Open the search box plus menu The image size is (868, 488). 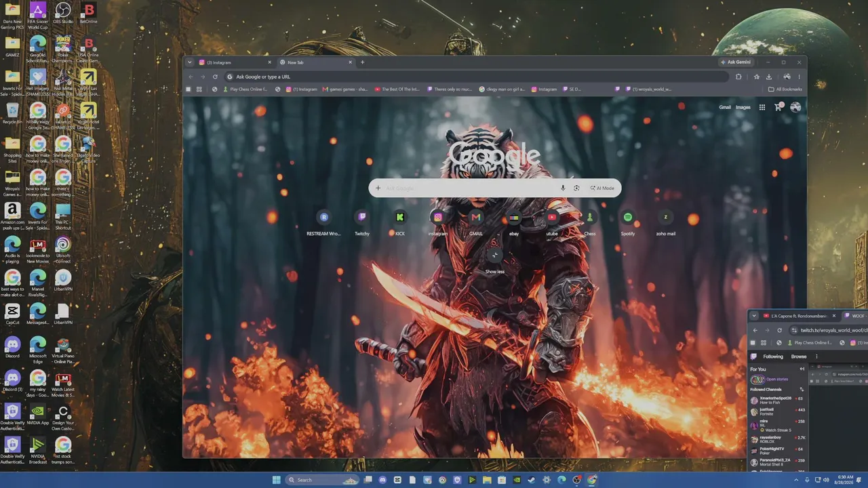click(x=378, y=188)
